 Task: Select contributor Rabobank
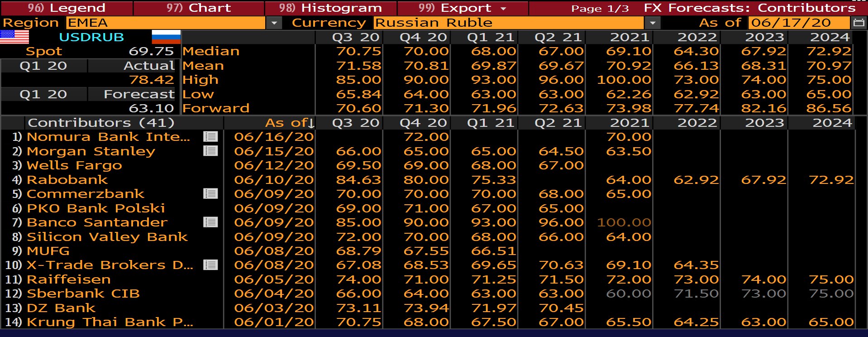click(x=67, y=180)
